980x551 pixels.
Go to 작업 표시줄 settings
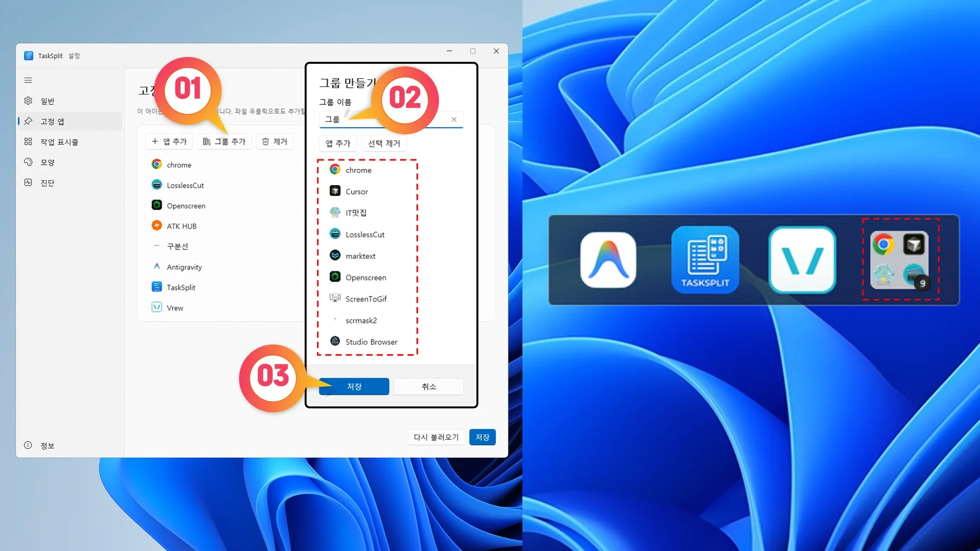tap(70, 142)
